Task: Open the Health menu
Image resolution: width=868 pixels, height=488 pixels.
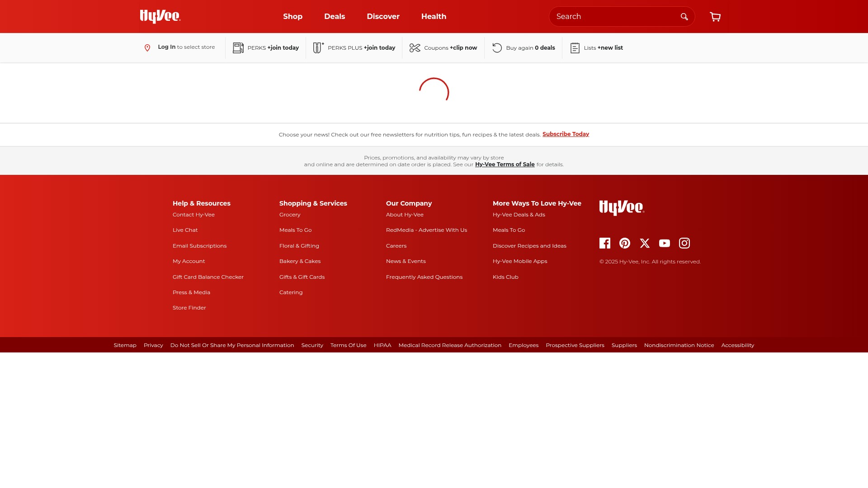Action: coord(434,17)
